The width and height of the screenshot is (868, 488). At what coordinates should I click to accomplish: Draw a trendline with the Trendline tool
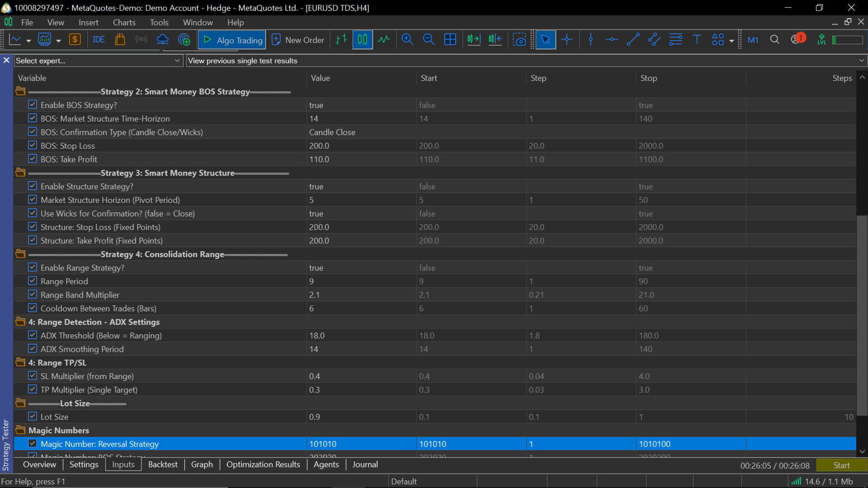[633, 40]
